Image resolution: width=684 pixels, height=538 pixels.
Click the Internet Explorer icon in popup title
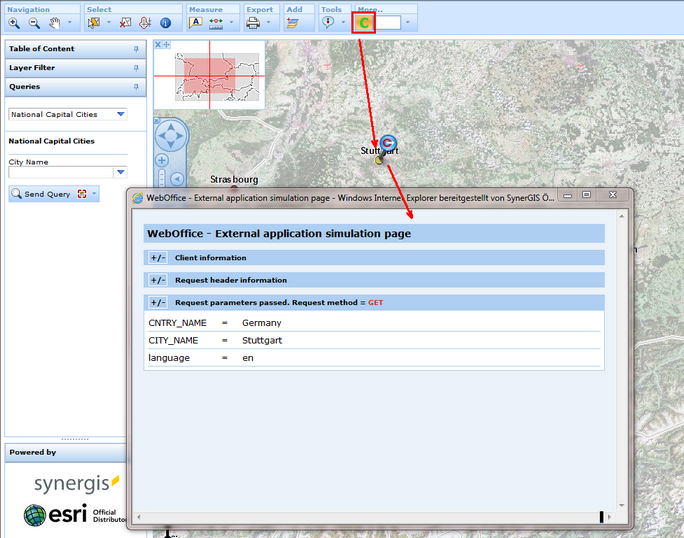pos(138,198)
